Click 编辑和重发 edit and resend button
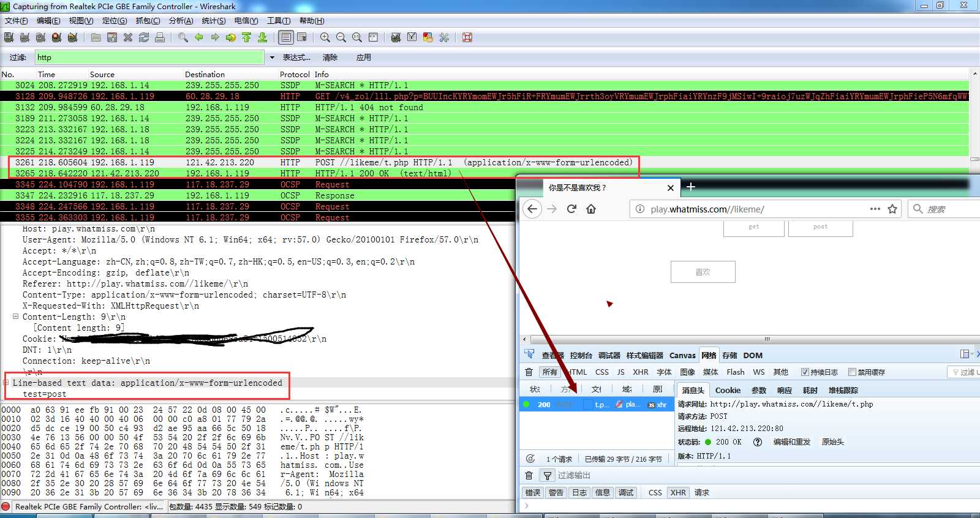 point(791,441)
